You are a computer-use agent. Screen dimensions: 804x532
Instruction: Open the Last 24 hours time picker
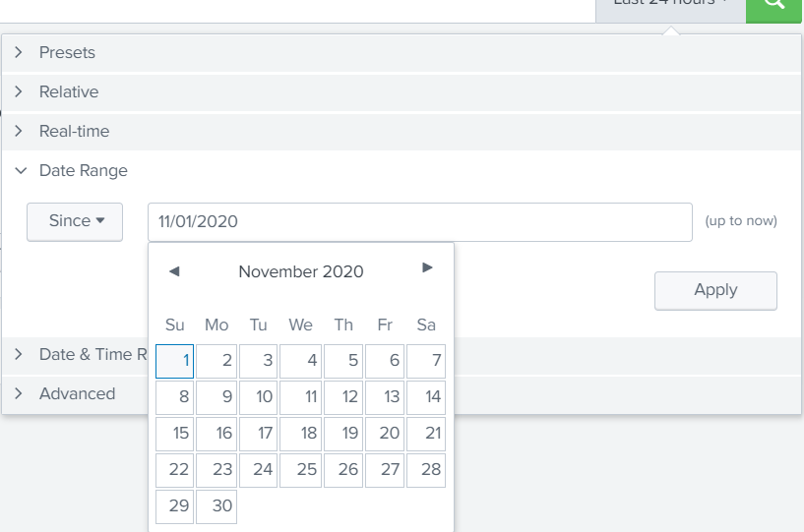tap(670, 6)
